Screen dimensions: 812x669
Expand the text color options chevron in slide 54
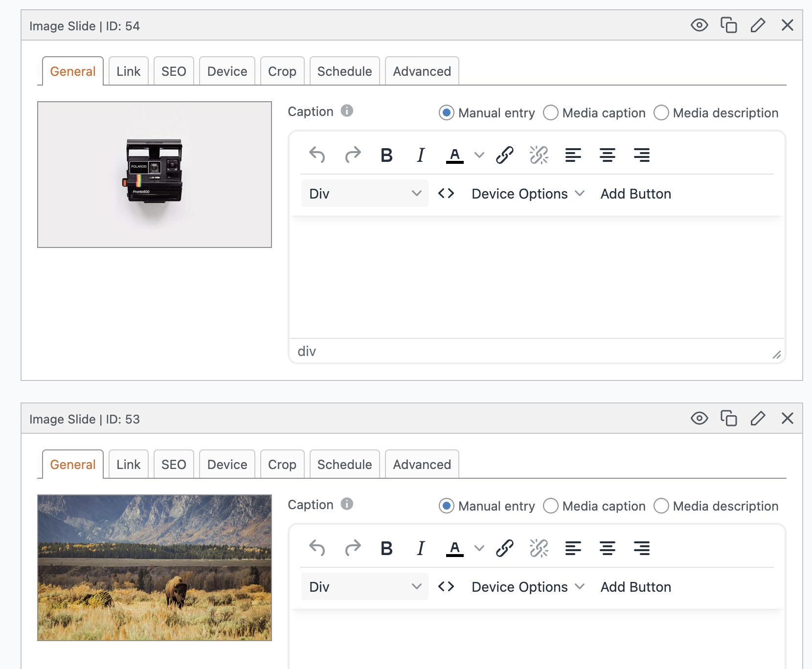[x=479, y=155]
